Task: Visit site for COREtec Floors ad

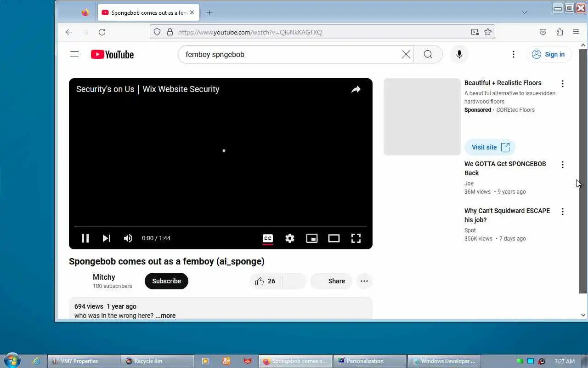Action: pos(490,147)
